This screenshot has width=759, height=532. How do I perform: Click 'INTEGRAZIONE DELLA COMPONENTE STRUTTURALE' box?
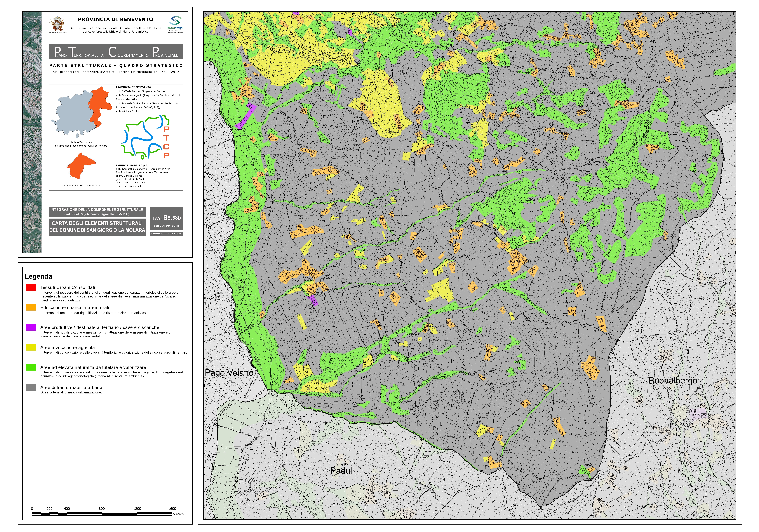(97, 212)
